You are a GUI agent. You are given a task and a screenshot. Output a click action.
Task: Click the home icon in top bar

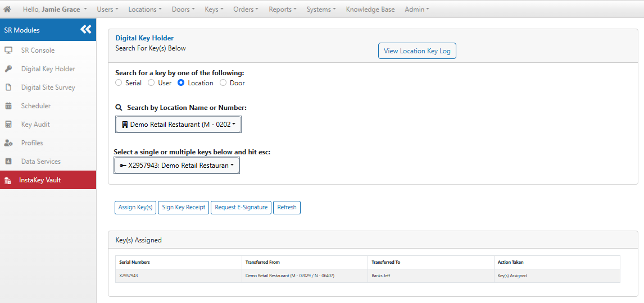(7, 9)
